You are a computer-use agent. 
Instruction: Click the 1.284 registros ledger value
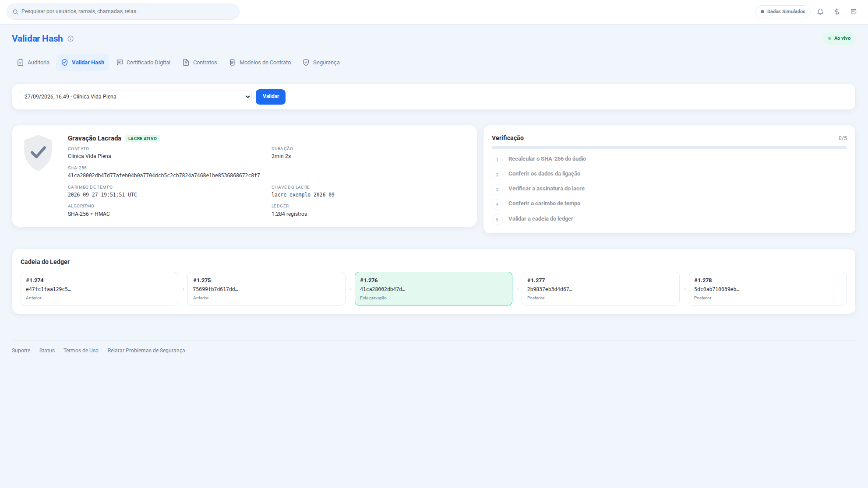tap(289, 214)
